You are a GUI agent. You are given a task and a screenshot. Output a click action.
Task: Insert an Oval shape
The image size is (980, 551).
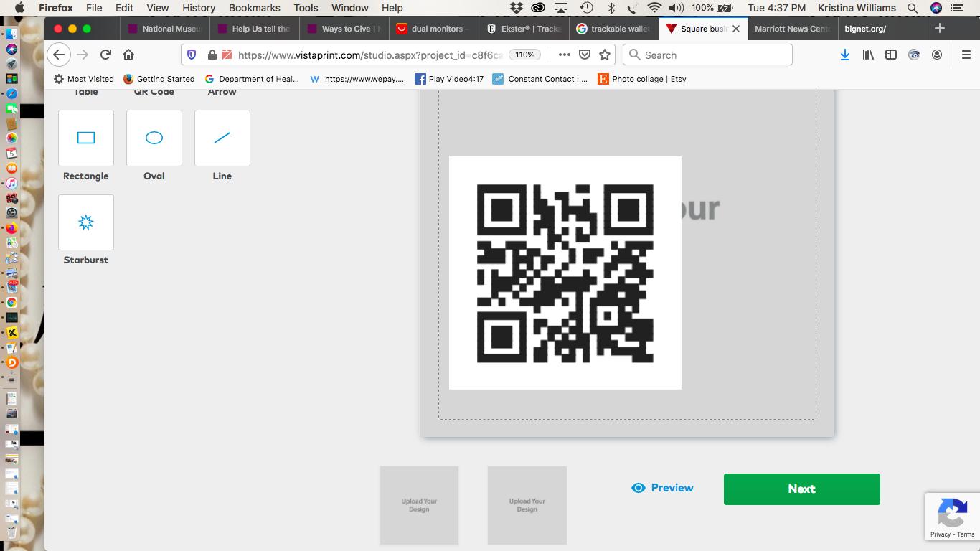click(x=154, y=138)
